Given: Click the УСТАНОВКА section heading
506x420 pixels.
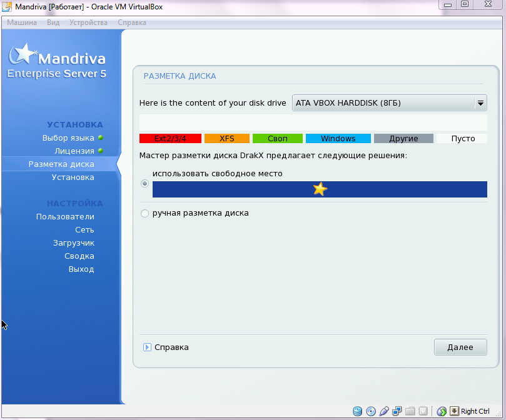Looking at the screenshot, I should [x=75, y=124].
